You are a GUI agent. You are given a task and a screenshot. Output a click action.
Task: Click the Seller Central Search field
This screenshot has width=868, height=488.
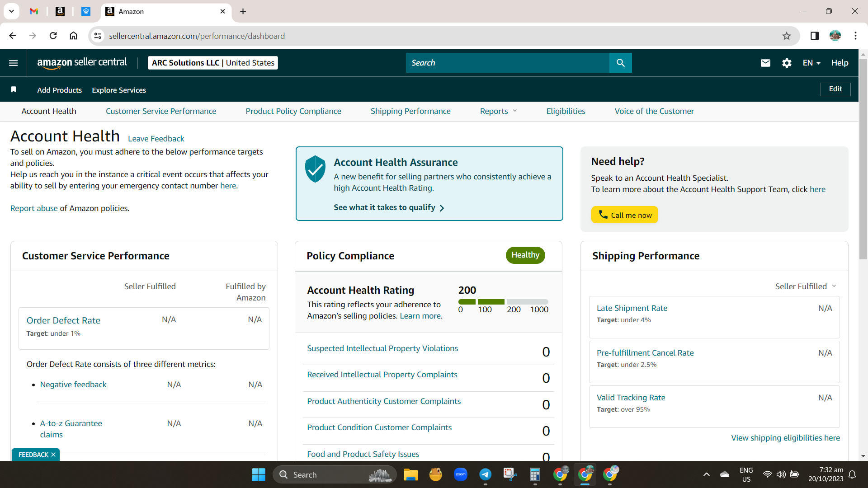click(507, 63)
